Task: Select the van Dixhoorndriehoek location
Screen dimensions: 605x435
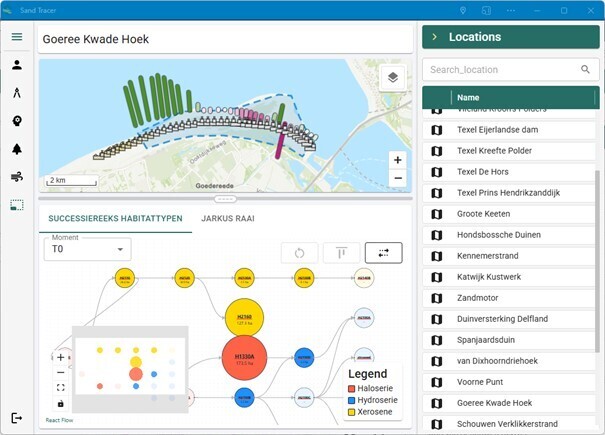Action: (509, 361)
